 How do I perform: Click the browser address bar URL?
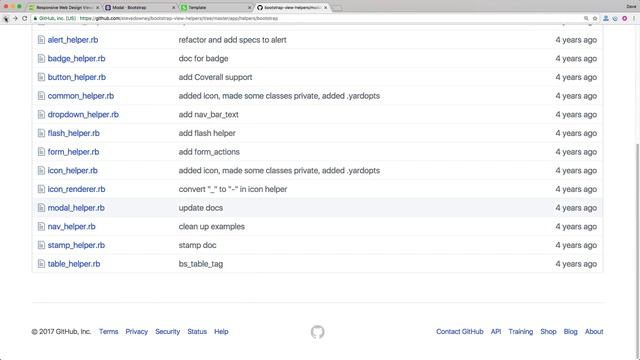click(179, 18)
